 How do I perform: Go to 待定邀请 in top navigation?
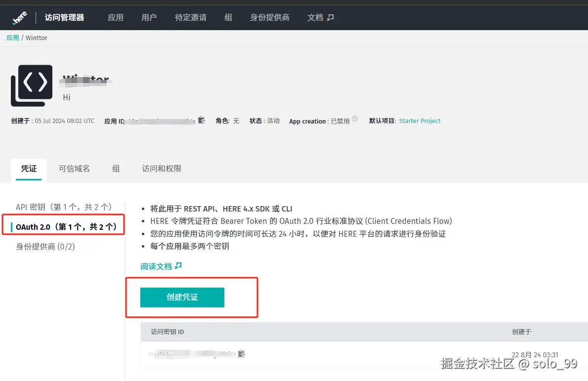point(191,18)
